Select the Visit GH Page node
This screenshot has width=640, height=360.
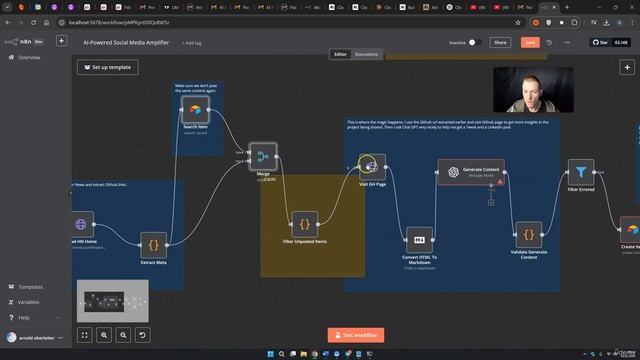click(x=373, y=167)
